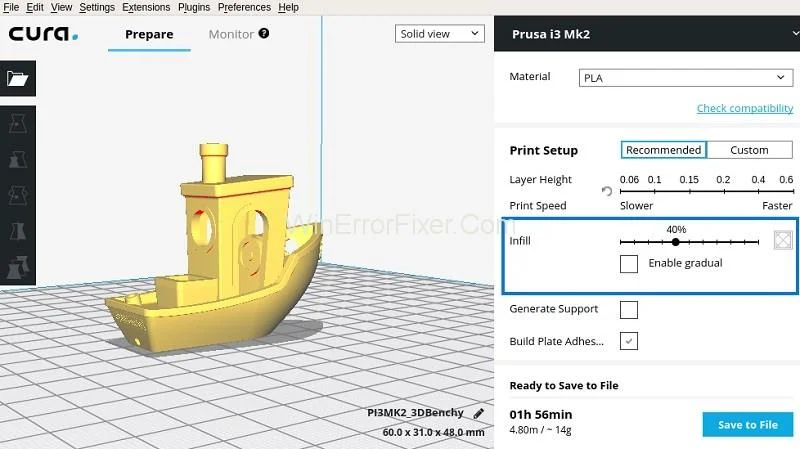Switch to the Prepare tab
The height and width of the screenshot is (449, 800).
pos(149,34)
